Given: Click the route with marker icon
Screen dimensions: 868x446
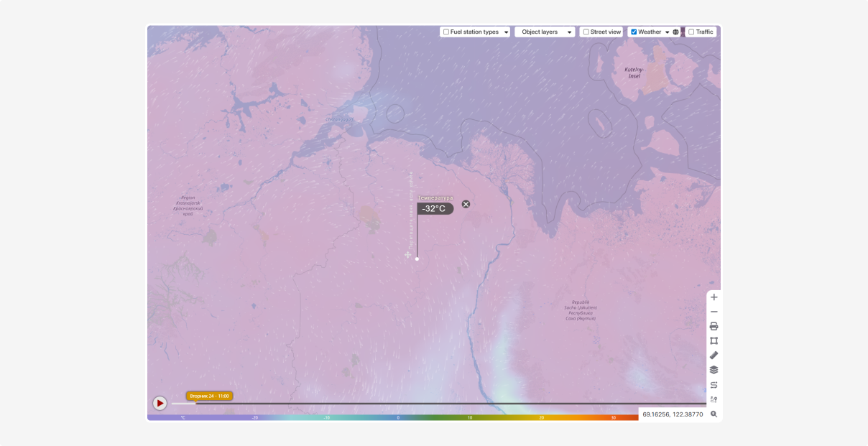Looking at the screenshot, I should pyautogui.click(x=714, y=399).
